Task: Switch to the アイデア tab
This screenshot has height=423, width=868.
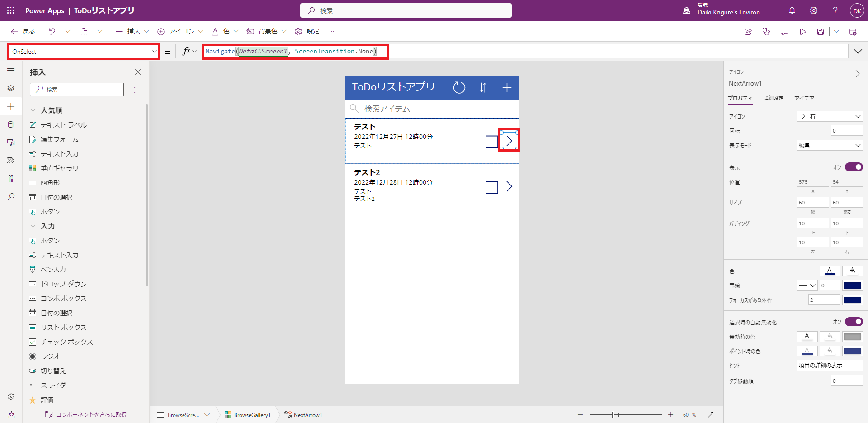Action: coord(804,98)
